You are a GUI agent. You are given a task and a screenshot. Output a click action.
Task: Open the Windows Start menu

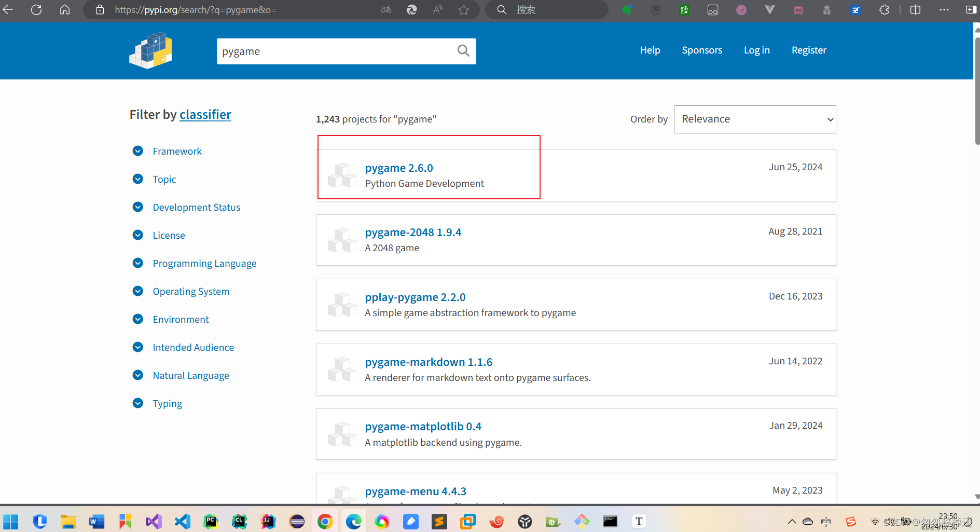[x=11, y=521]
